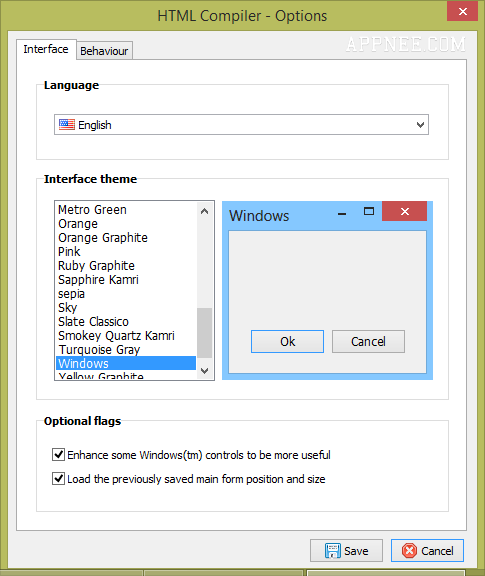Click the theme list scrollbar thumb

(205, 333)
